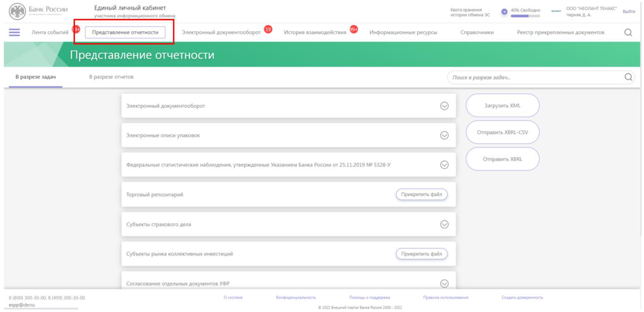Click the search magnifier in navigation bar
The image size is (644, 312).
pos(628,32)
